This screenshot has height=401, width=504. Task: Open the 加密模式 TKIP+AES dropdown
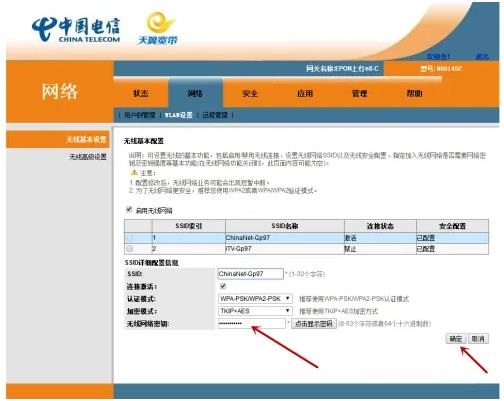(x=255, y=311)
